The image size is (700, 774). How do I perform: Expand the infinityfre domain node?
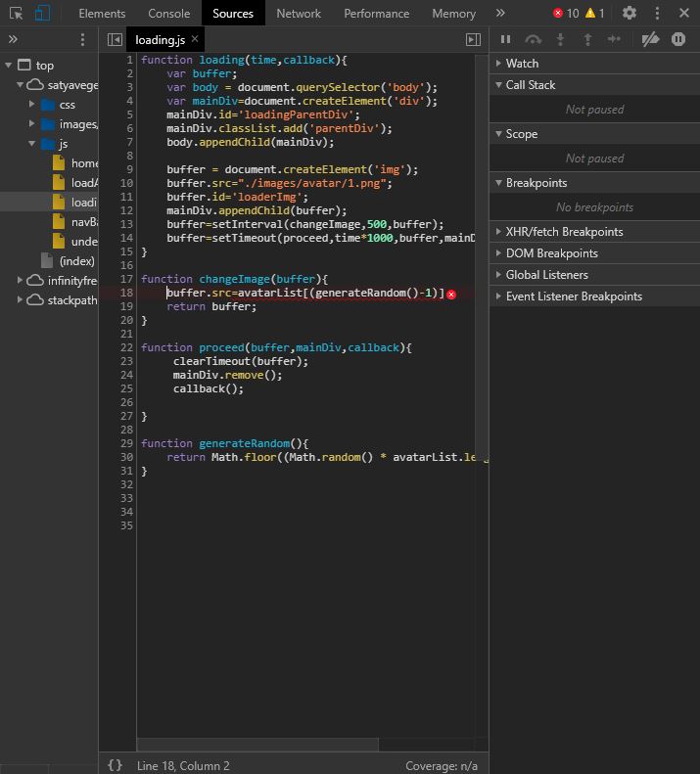[x=20, y=280]
